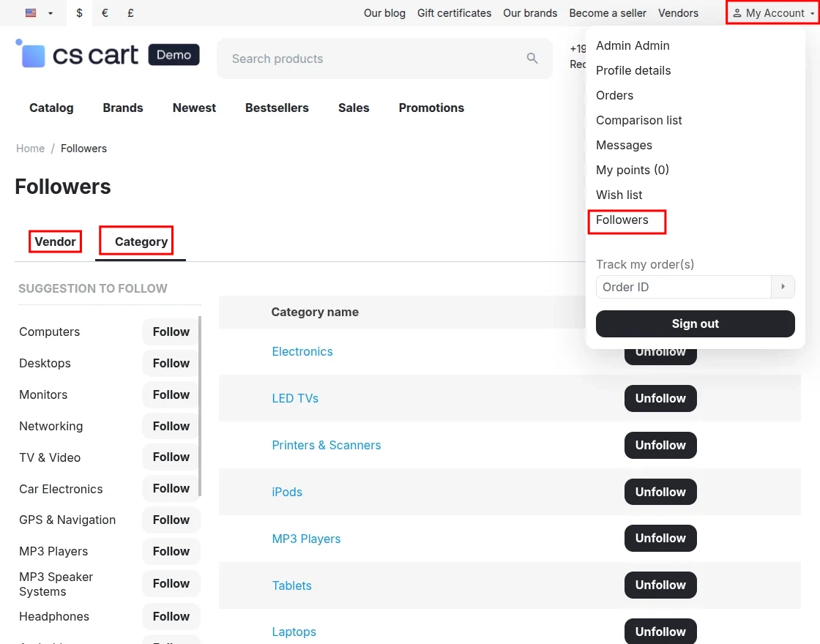The width and height of the screenshot is (820, 644).
Task: Follow the Networking category
Action: 171,426
